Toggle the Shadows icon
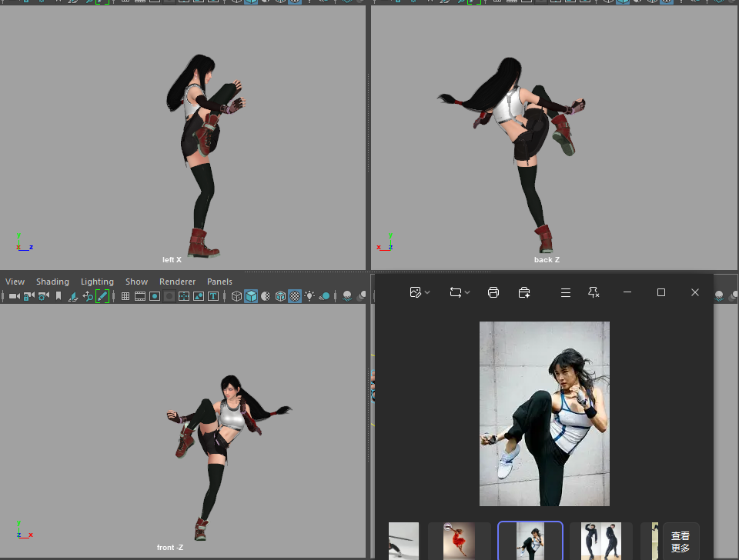 pos(324,296)
